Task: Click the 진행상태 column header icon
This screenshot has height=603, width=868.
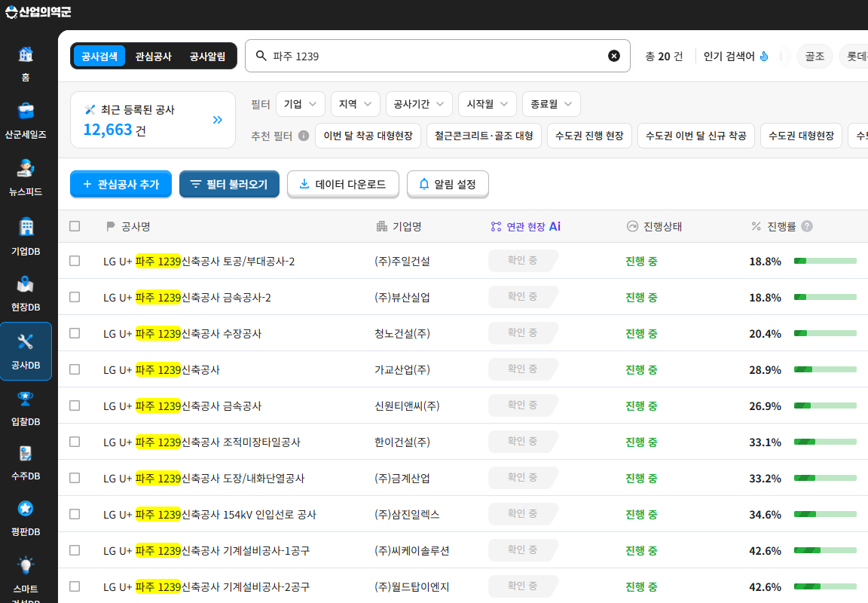Action: click(x=632, y=226)
